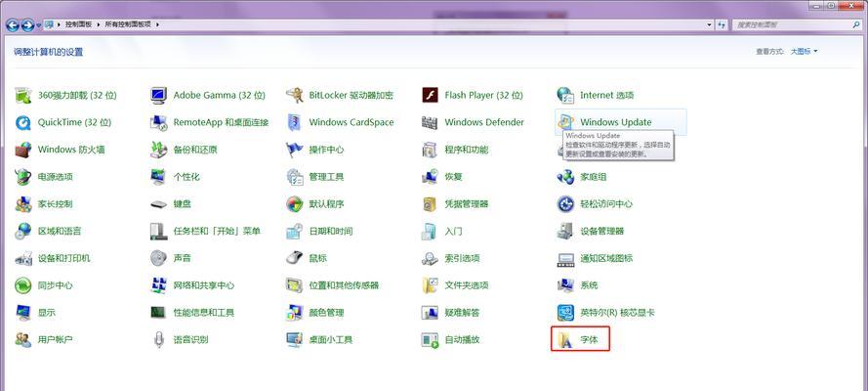The width and height of the screenshot is (868, 391).
Task: Expand the arrow after 控制面板 breadcrumb
Action: [x=99, y=24]
